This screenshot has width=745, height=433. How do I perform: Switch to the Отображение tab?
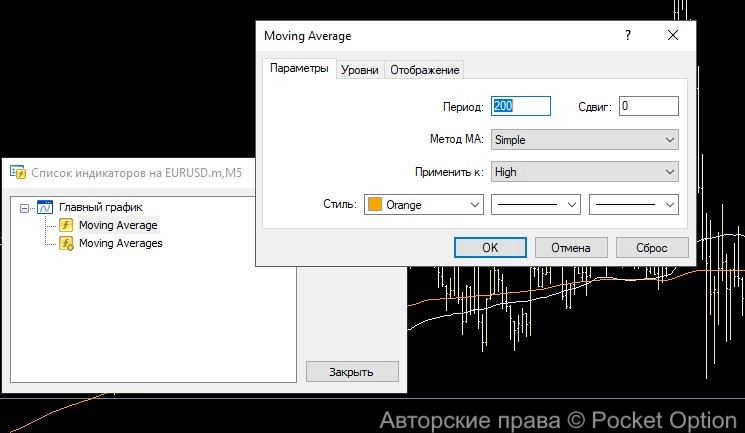(x=424, y=70)
